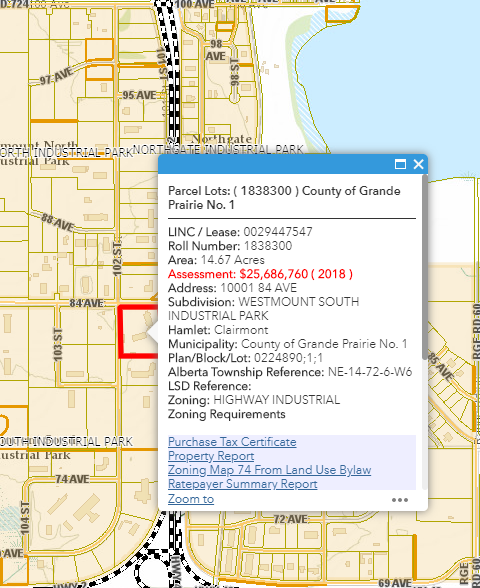Click the Subdivision WESTMOUNT SOUTH line
This screenshot has width=480, height=588.
coord(263,309)
